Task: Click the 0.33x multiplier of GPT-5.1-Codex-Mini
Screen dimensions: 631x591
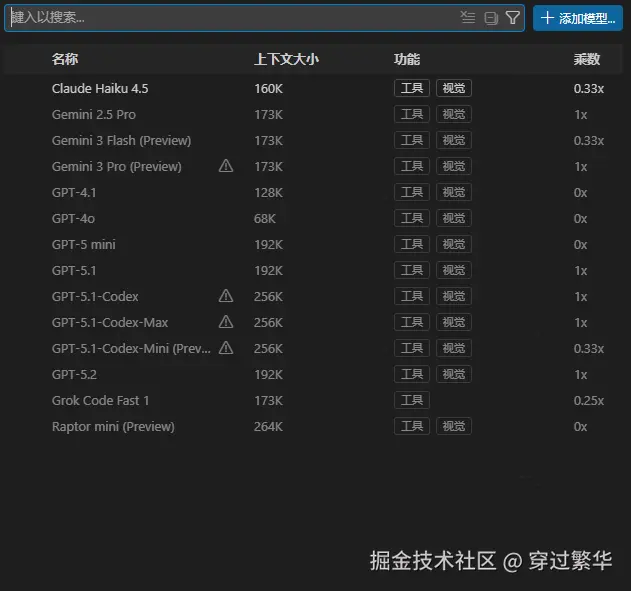Action: [x=589, y=348]
